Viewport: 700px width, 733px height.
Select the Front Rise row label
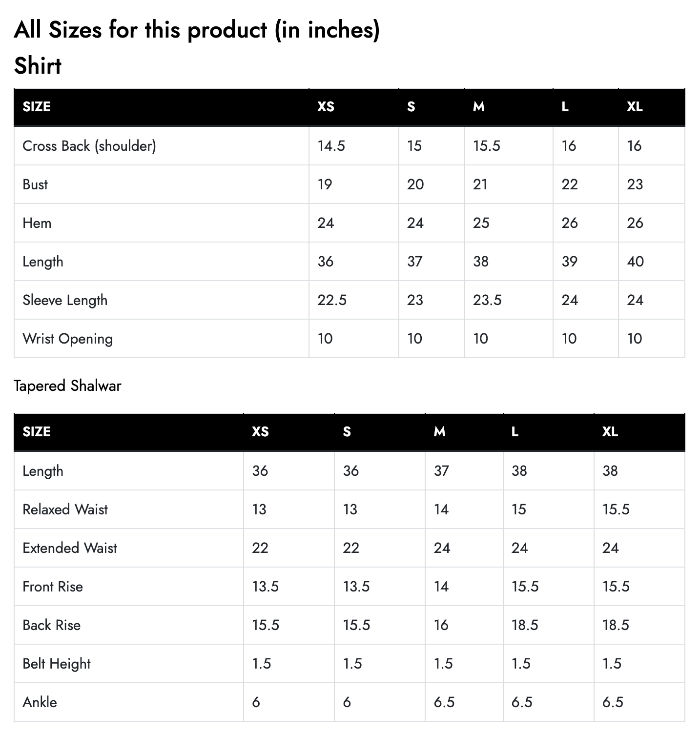(53, 587)
